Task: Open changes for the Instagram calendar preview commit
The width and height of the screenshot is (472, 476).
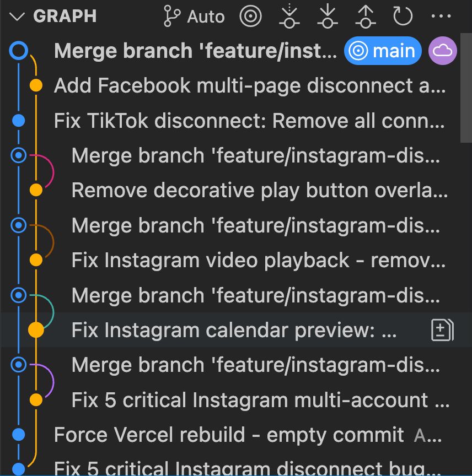Action: click(441, 329)
